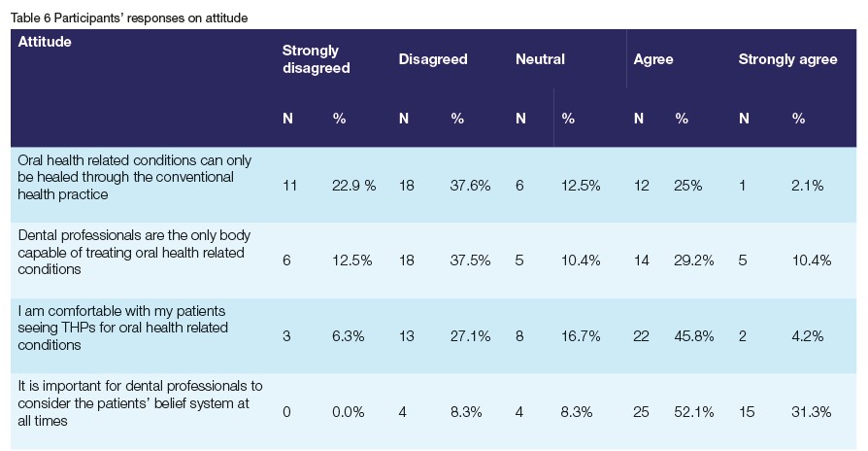This screenshot has width=868, height=451.
Task: Click the "Disagreed" header cell
Action: pyautogui.click(x=433, y=59)
